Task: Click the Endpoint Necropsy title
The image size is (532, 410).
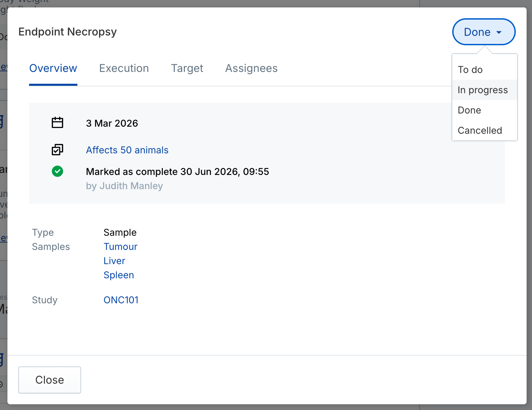Action: 68,32
